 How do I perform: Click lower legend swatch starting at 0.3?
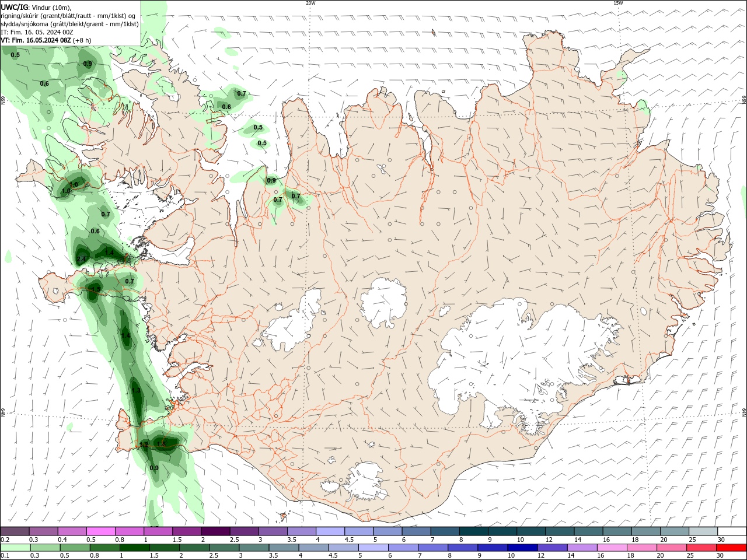[x=45, y=548]
